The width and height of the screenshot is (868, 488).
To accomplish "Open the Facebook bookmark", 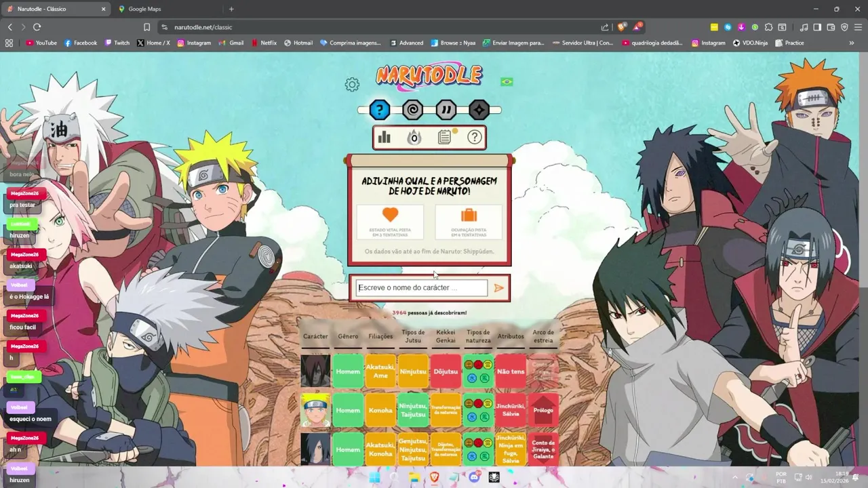I will coord(81,43).
